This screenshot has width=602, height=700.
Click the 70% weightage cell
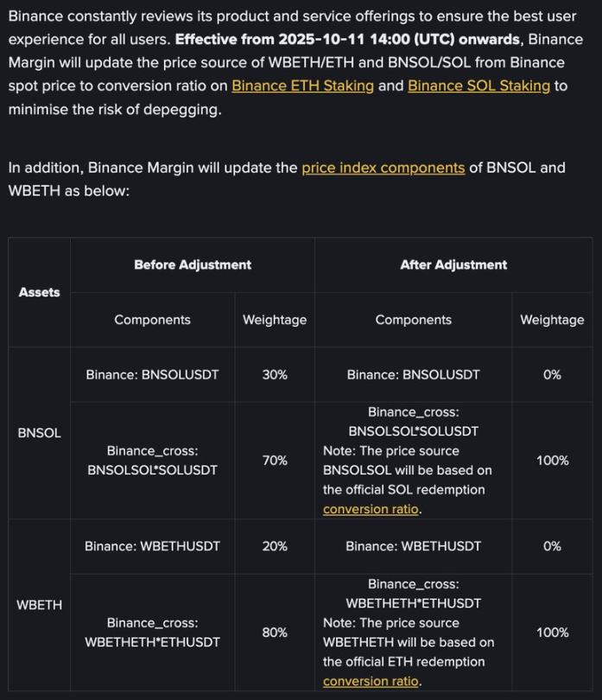(x=275, y=461)
